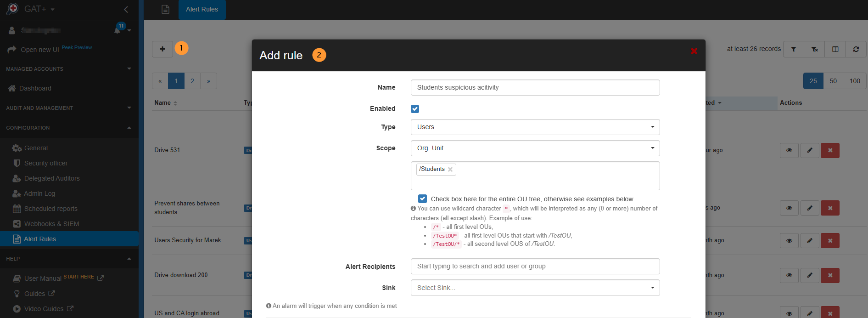Expand Audit and Management section

point(69,108)
